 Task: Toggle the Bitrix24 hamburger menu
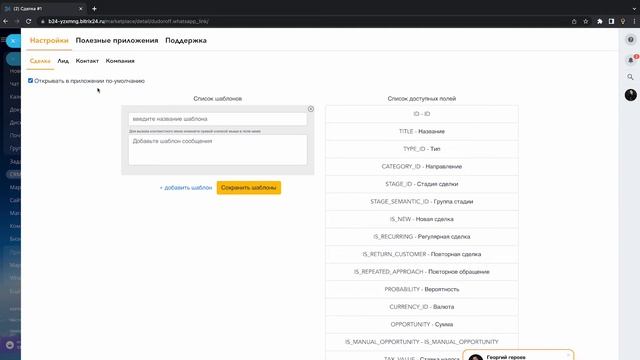3,40
